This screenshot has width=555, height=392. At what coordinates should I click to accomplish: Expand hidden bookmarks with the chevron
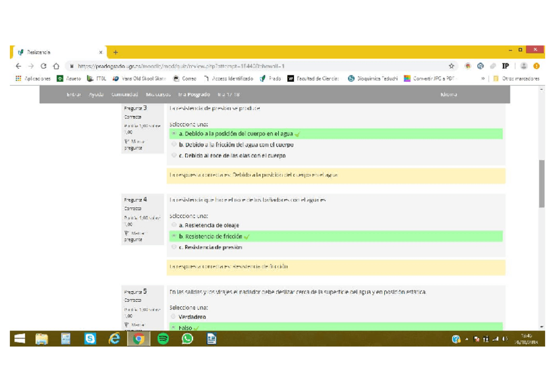pos(483,79)
